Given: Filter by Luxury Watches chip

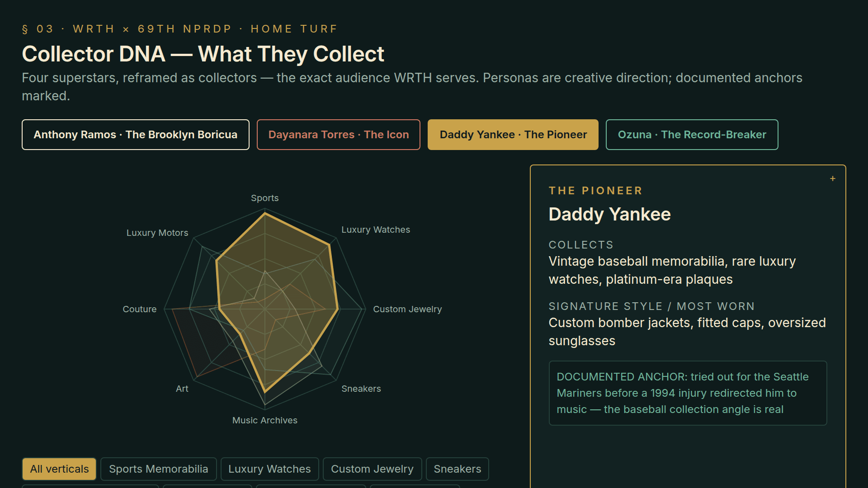Looking at the screenshot, I should coord(269,469).
